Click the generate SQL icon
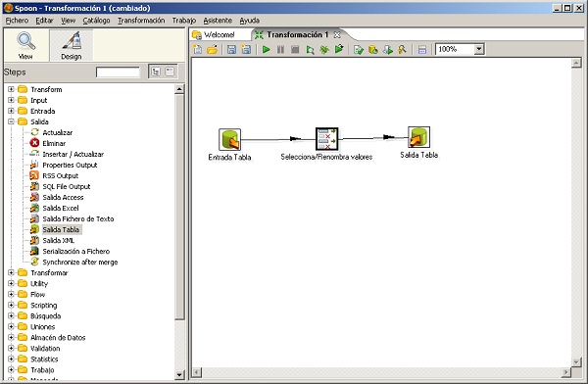This screenshot has height=384, width=588. point(388,50)
